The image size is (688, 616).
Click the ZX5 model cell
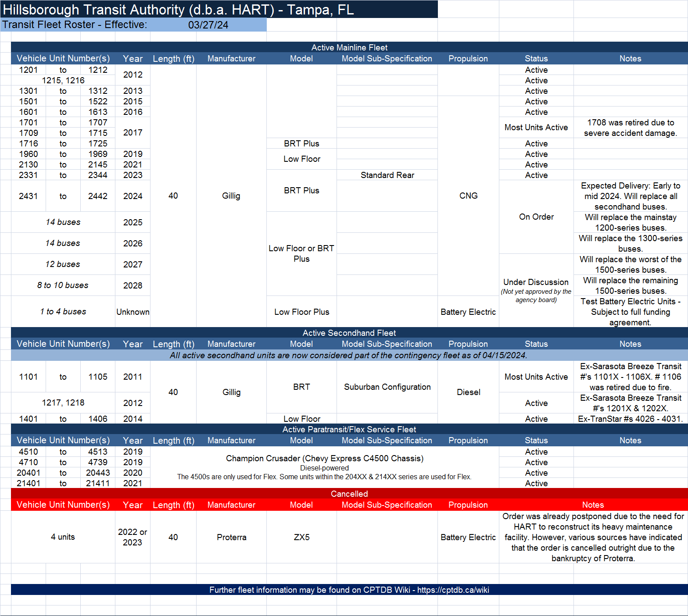coord(301,537)
